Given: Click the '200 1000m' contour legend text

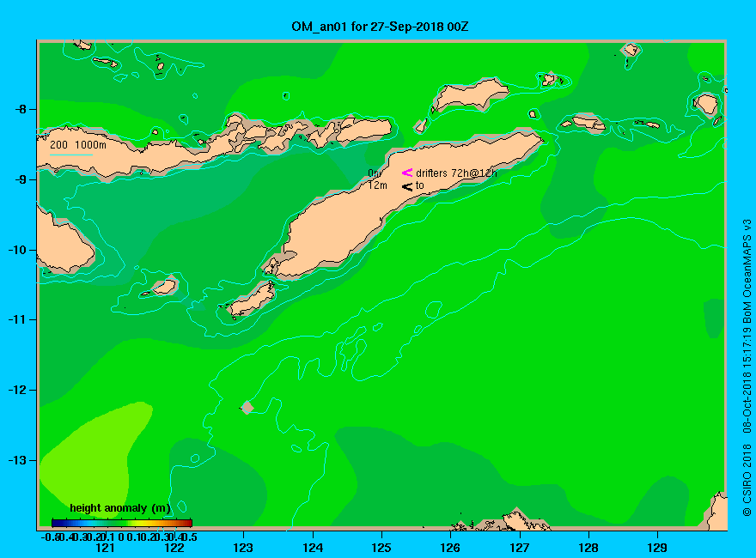Looking at the screenshot, I should pos(78,144).
